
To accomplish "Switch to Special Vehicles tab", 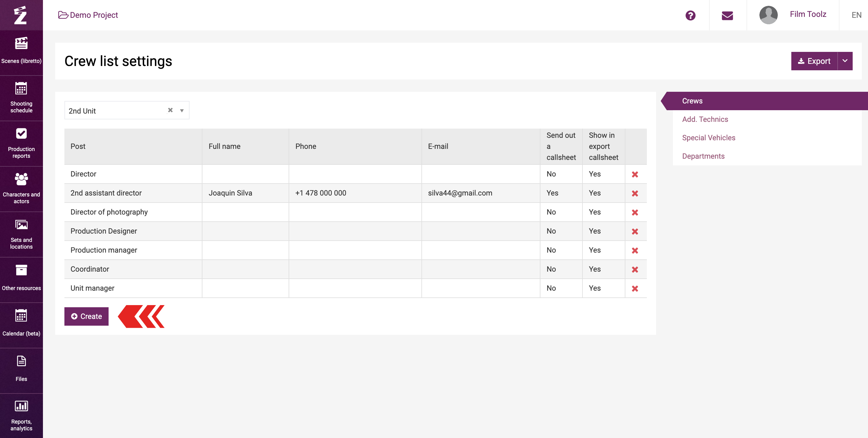I will pyautogui.click(x=709, y=138).
